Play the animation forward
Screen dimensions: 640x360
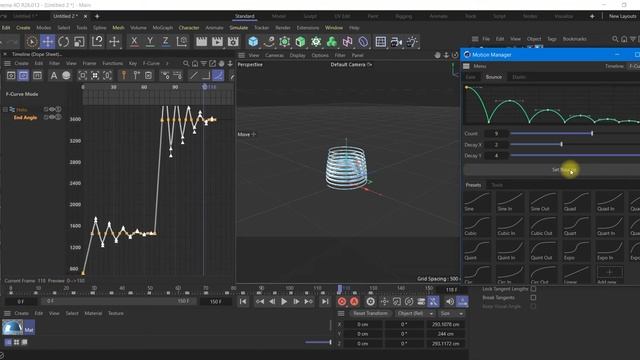point(284,302)
